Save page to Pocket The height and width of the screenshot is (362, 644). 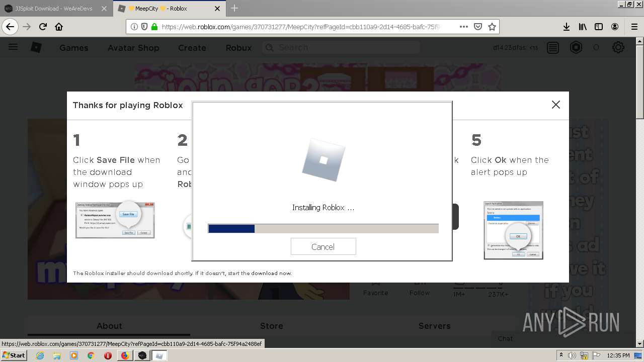478,27
